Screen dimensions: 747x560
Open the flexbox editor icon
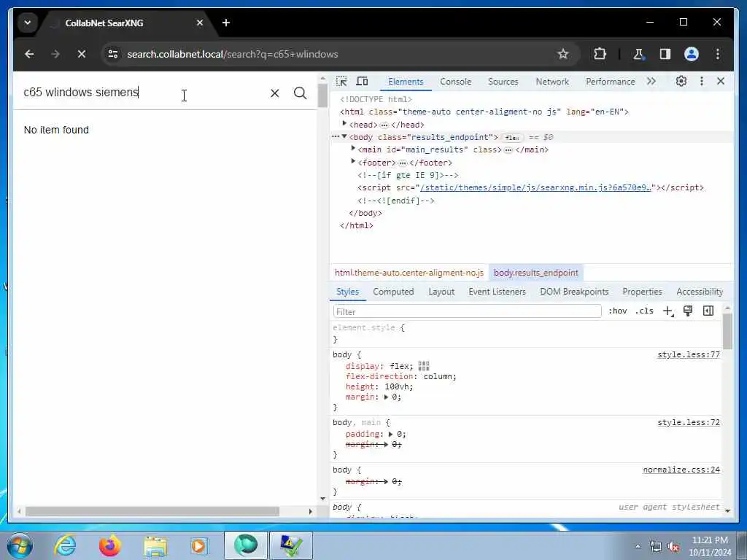pyautogui.click(x=424, y=366)
